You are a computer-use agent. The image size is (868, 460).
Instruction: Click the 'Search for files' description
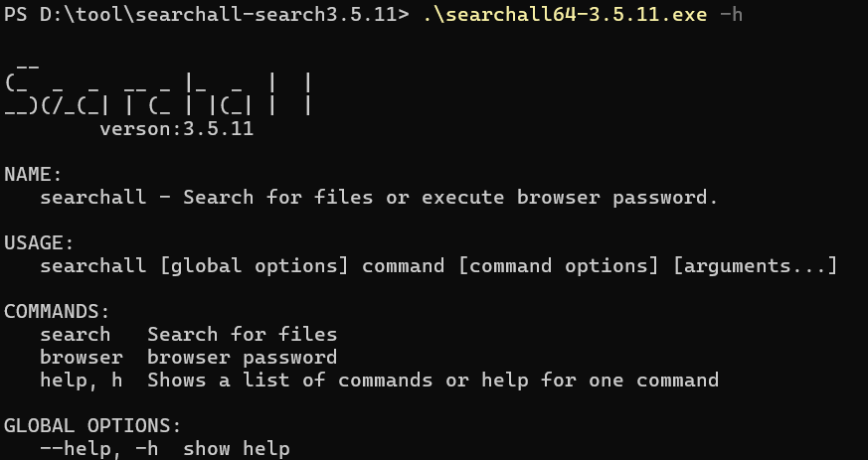point(242,335)
